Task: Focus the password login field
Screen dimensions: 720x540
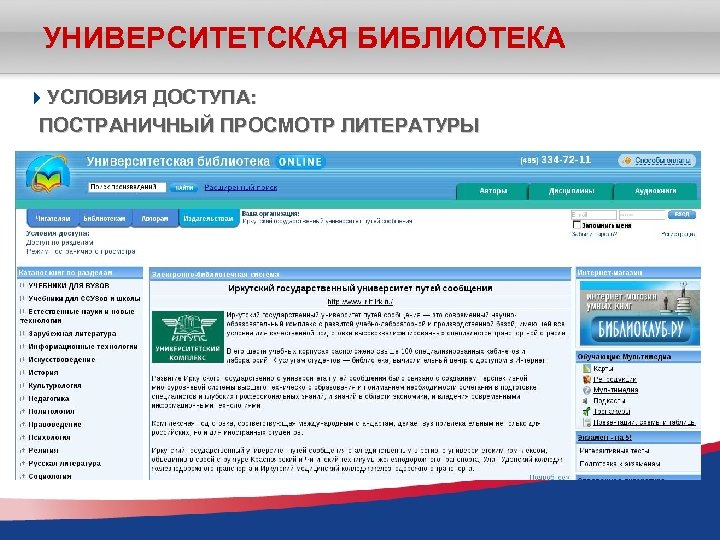Action: [642, 215]
